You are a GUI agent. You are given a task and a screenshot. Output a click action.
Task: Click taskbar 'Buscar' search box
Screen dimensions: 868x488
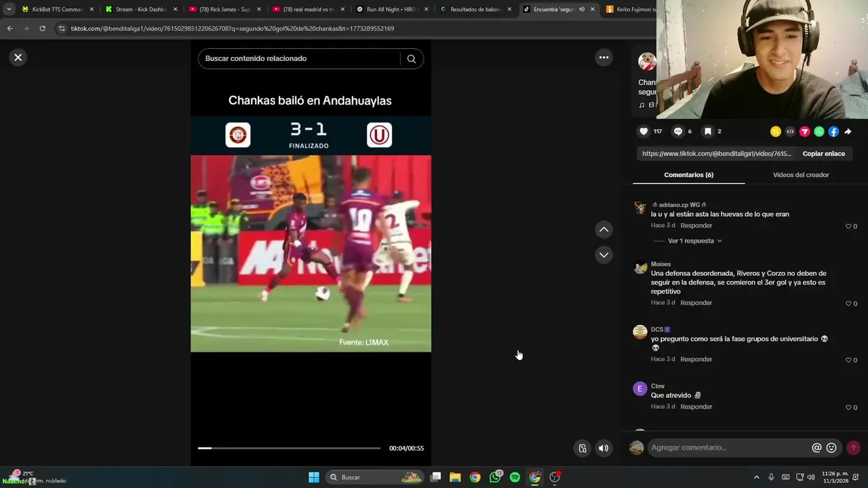[374, 477]
